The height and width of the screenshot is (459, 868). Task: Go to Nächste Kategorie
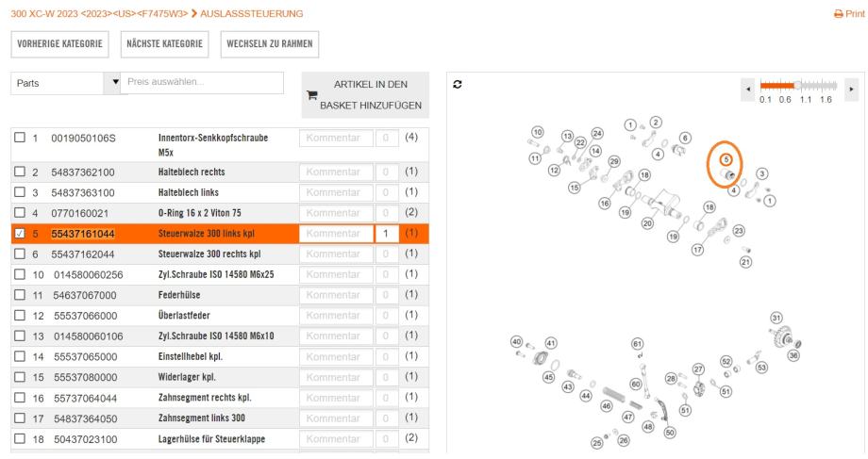click(164, 43)
